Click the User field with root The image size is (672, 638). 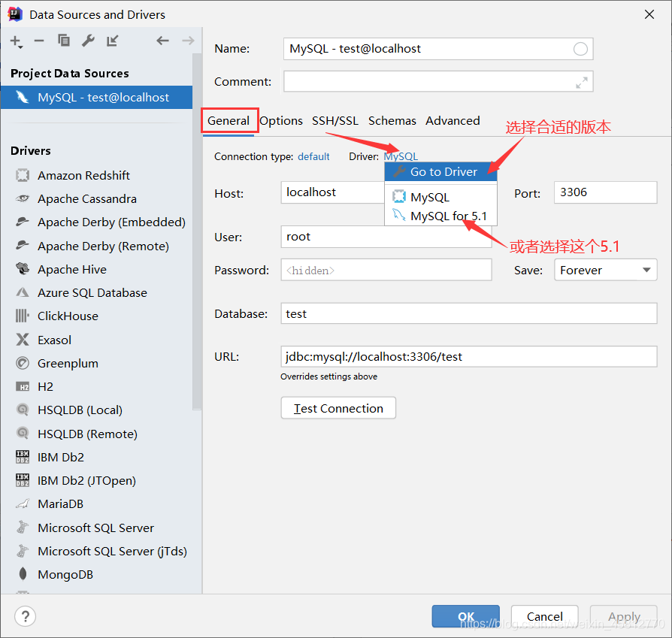[x=386, y=237]
